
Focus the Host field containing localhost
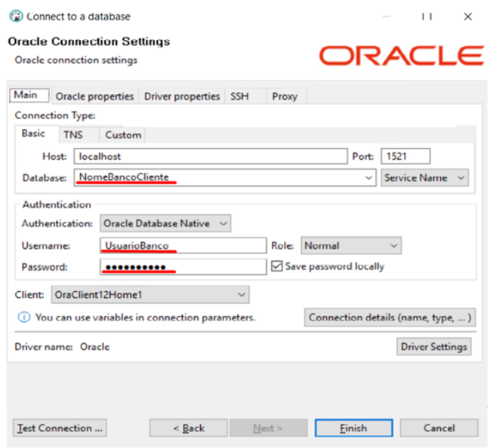click(211, 156)
